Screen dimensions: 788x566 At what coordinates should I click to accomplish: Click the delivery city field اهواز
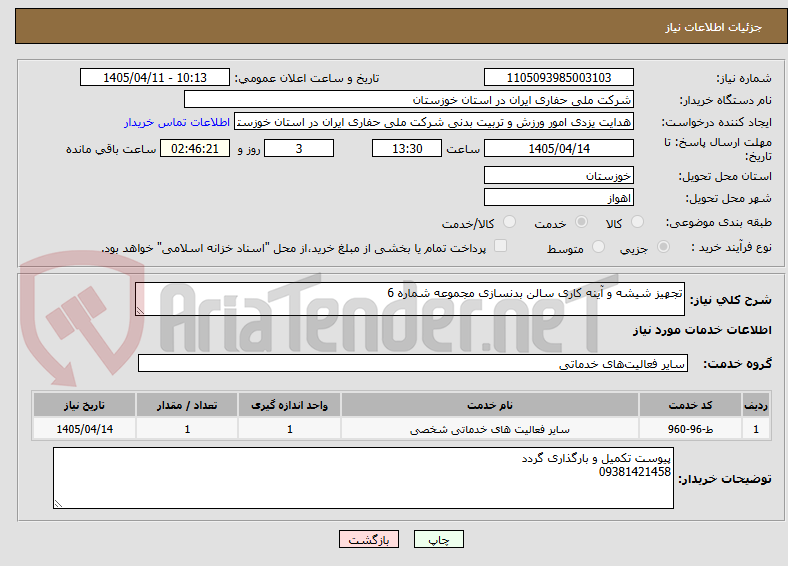(559, 198)
